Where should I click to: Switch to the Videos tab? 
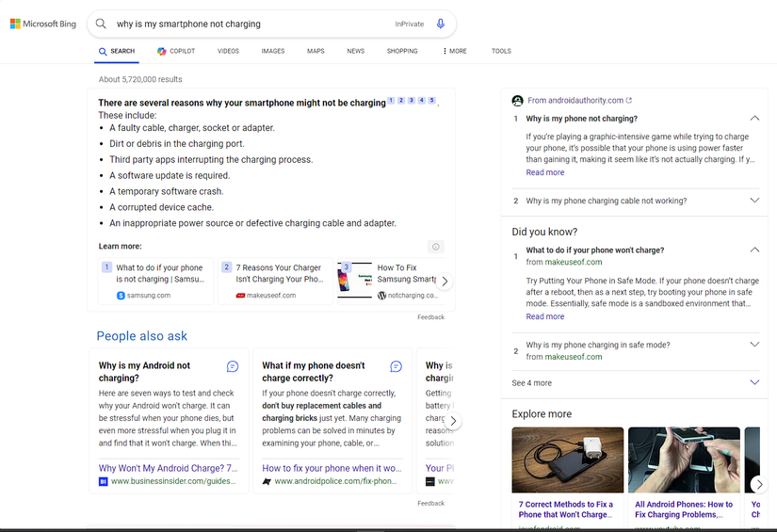point(228,51)
